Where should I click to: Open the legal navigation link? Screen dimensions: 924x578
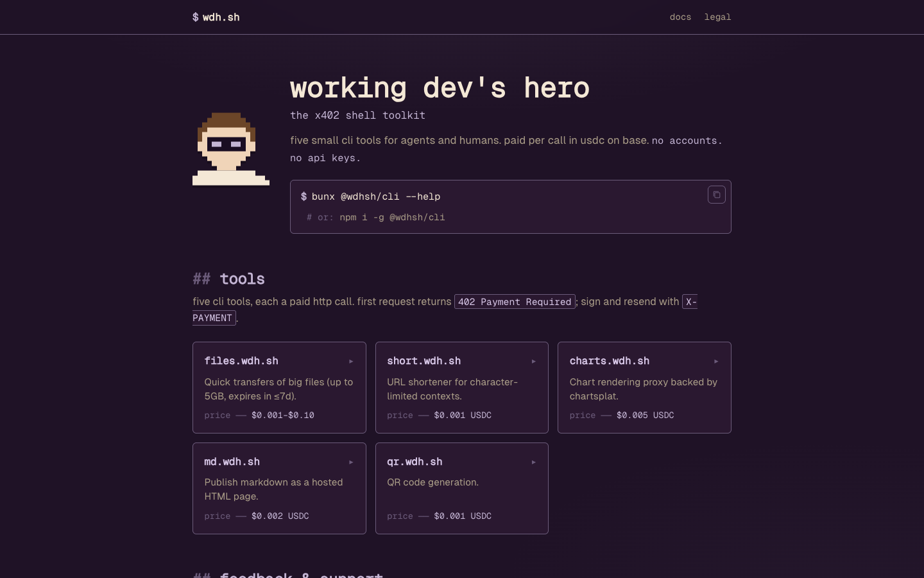[717, 17]
